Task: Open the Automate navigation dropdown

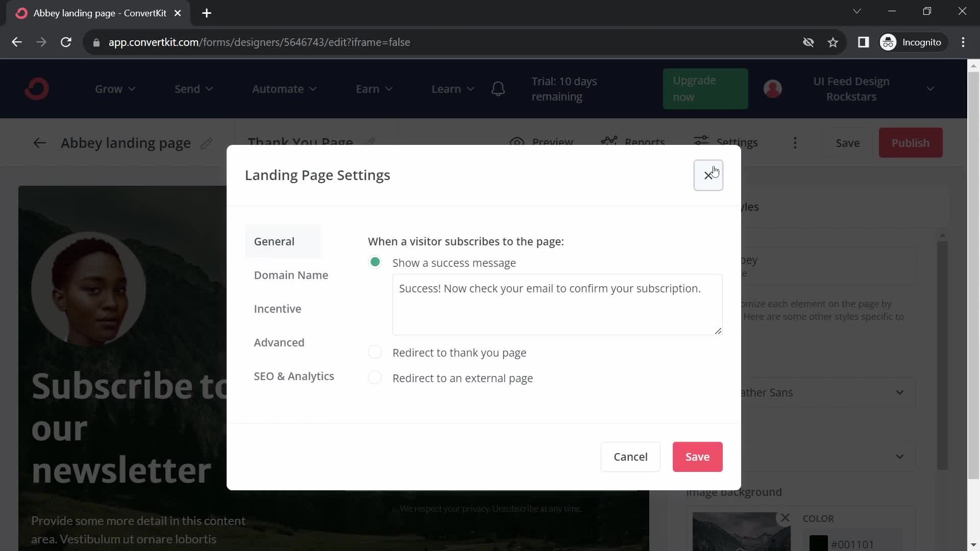Action: pos(283,88)
